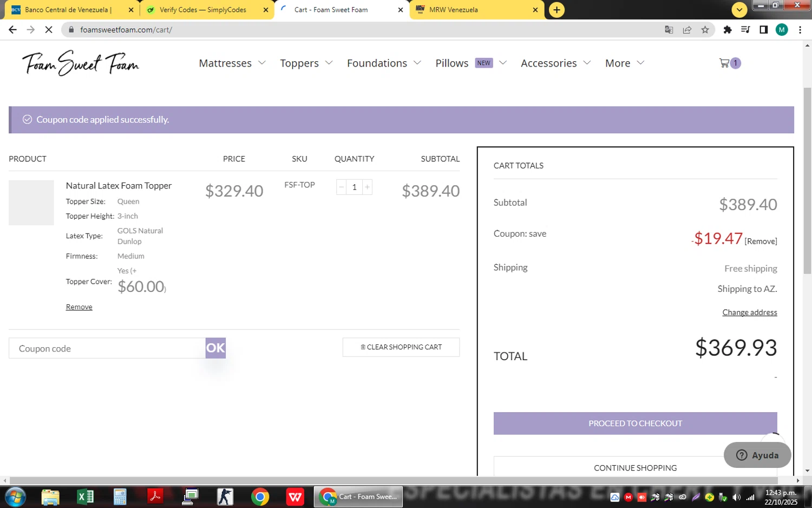Open Google Chrome pinned taskbar icon
Screen dimensions: 812x508
tap(260, 497)
